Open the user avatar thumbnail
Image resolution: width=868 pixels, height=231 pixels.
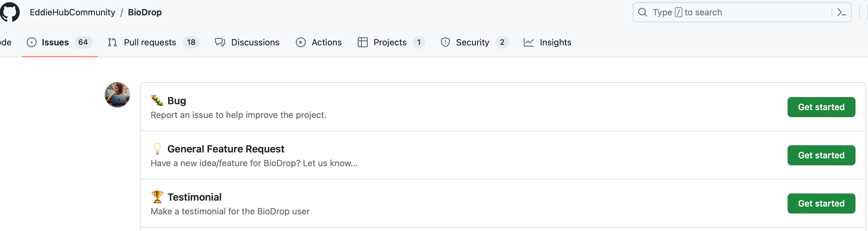coord(117,95)
